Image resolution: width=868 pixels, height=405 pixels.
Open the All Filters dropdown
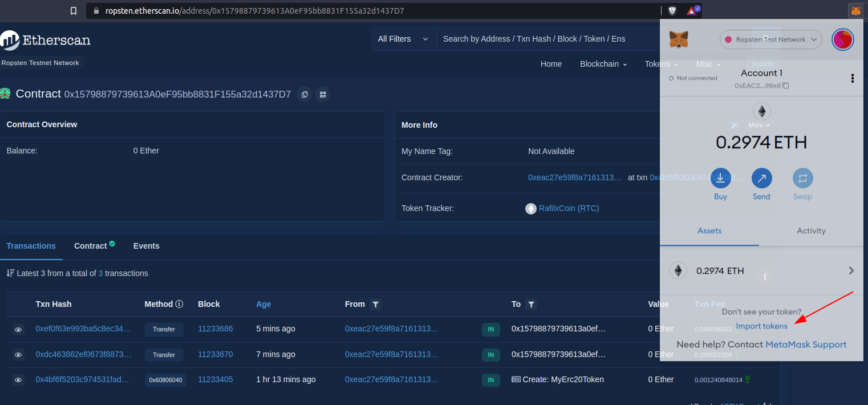404,39
